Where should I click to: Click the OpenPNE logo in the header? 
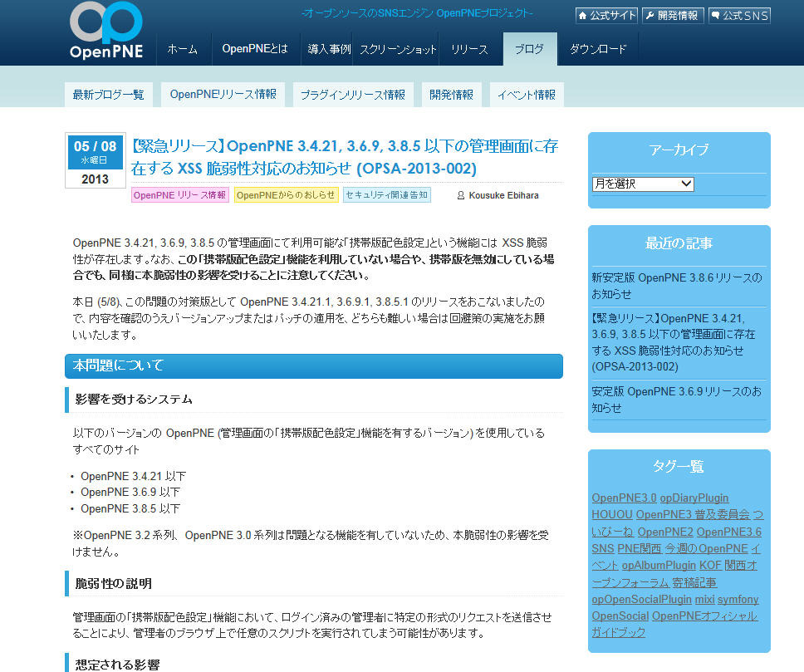click(105, 32)
